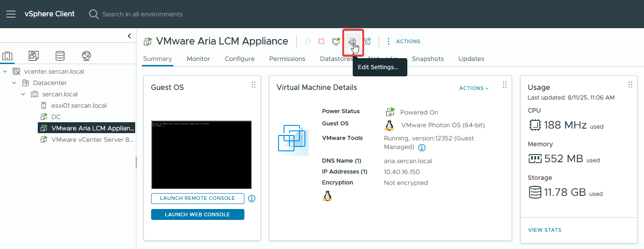Click info icon next to Launch Remote Console

(x=252, y=199)
